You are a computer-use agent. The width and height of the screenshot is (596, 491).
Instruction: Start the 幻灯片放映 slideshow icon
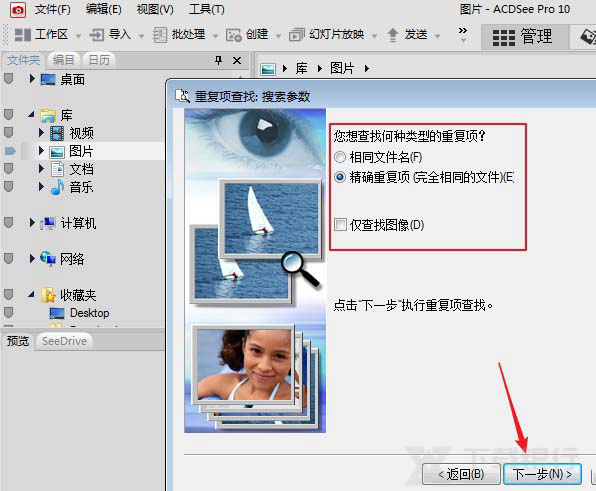click(297, 35)
